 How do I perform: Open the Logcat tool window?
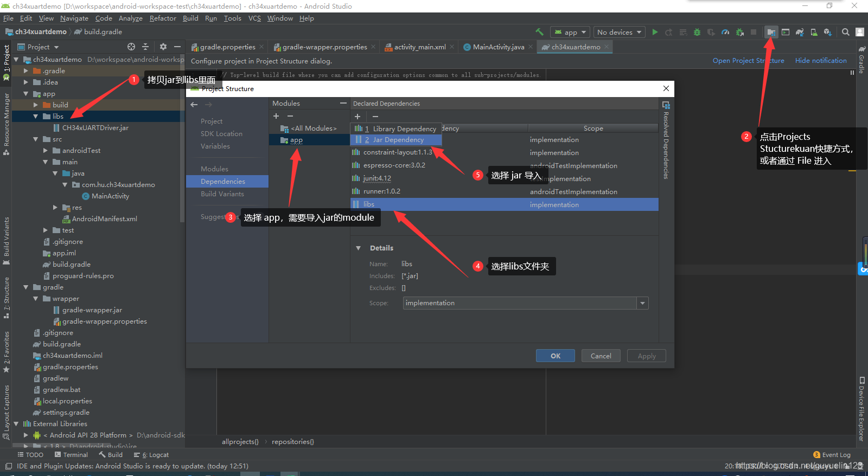(x=151, y=455)
